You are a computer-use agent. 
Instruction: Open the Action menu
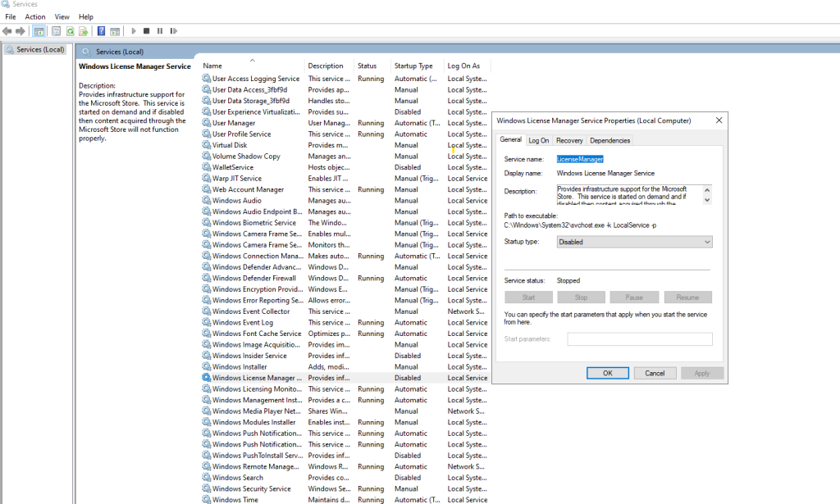[x=34, y=16]
